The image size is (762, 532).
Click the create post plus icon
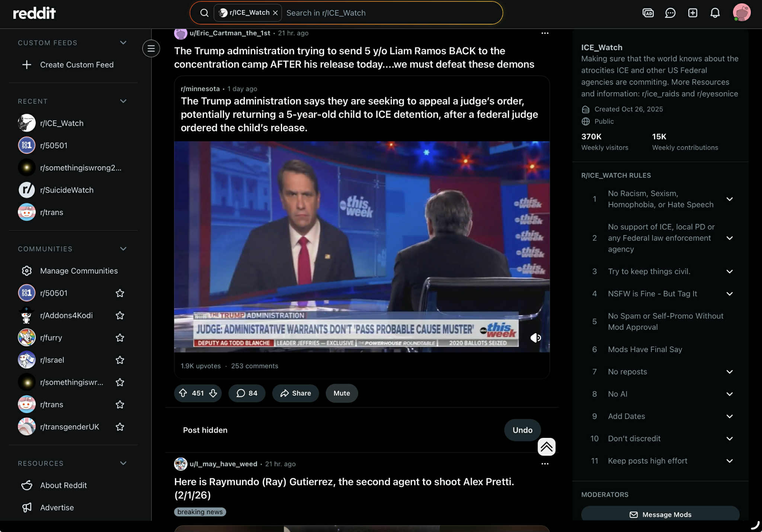coord(692,13)
